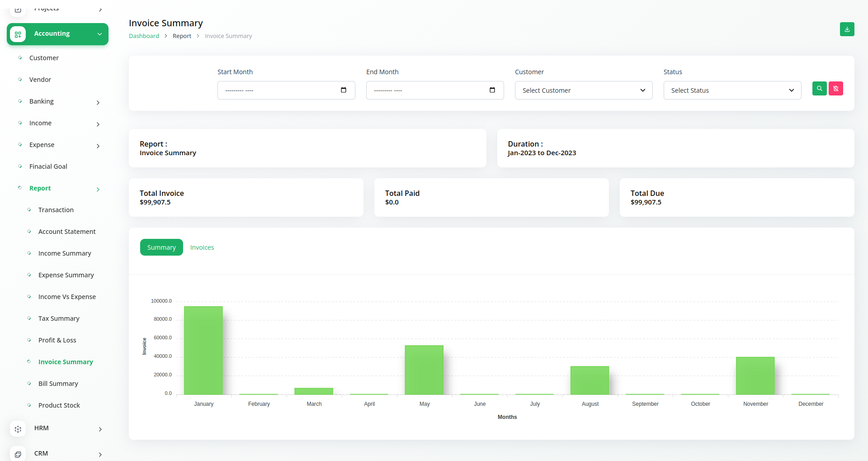Expand the Income submenu
The width and height of the screenshot is (868, 461).
coord(98,124)
